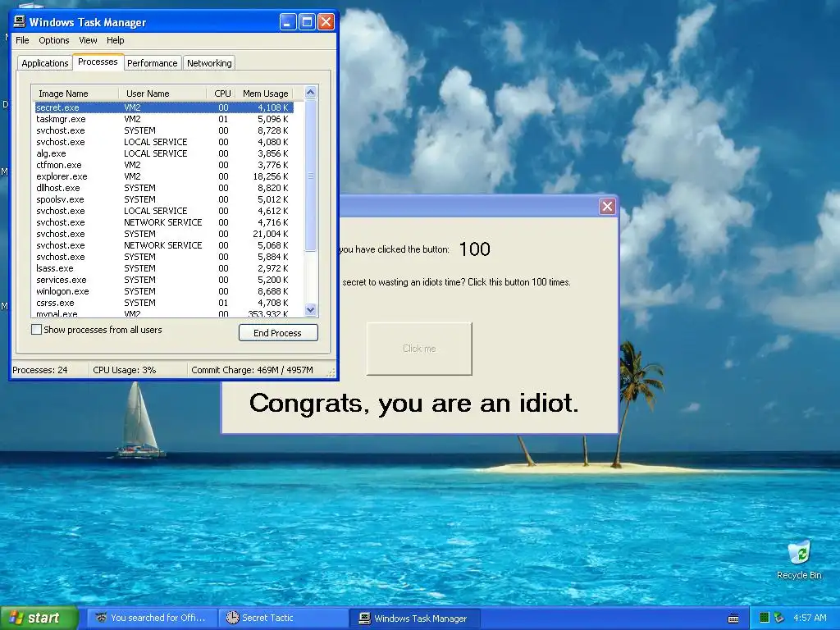Select the winlogon.exe process row

(164, 291)
